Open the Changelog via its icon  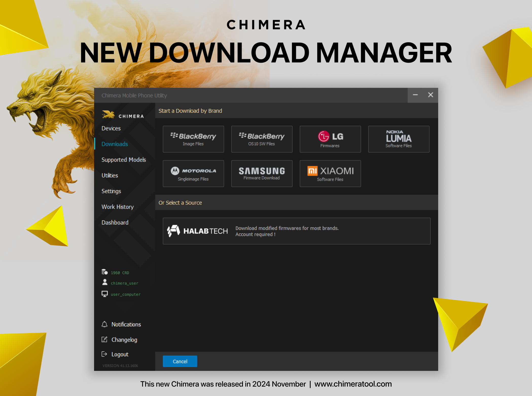(x=104, y=339)
